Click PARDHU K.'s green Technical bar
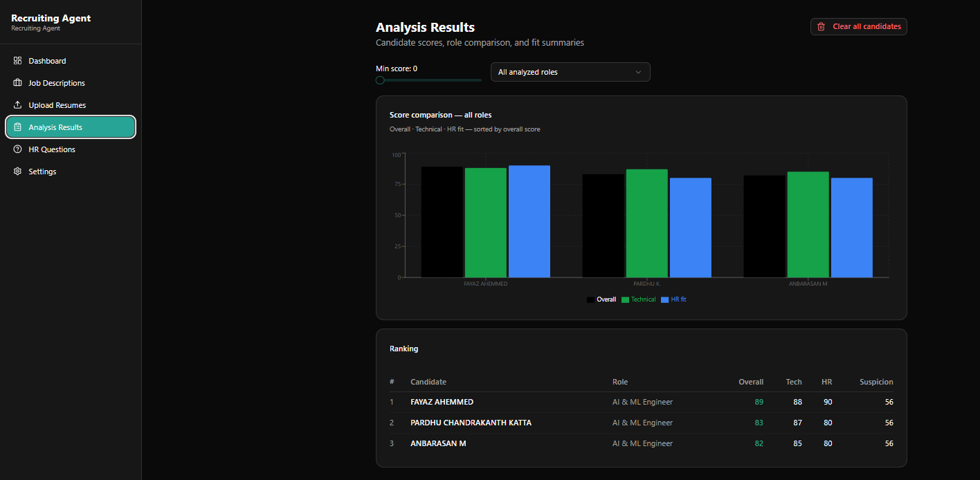 point(646,223)
